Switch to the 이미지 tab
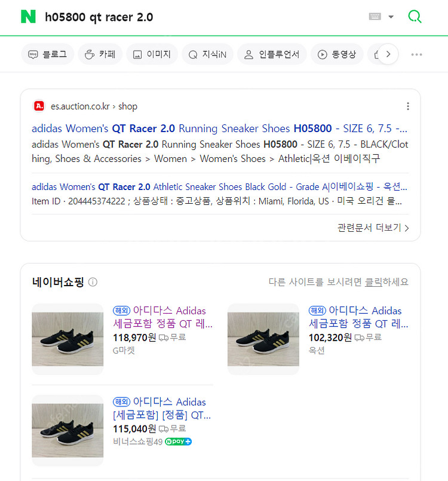The width and height of the screenshot is (448, 481). (x=152, y=54)
